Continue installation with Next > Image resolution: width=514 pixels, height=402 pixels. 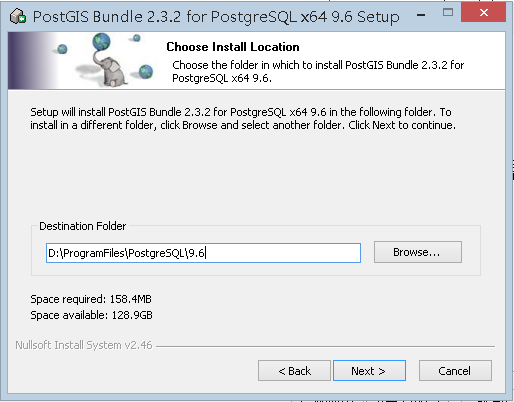[x=369, y=370]
